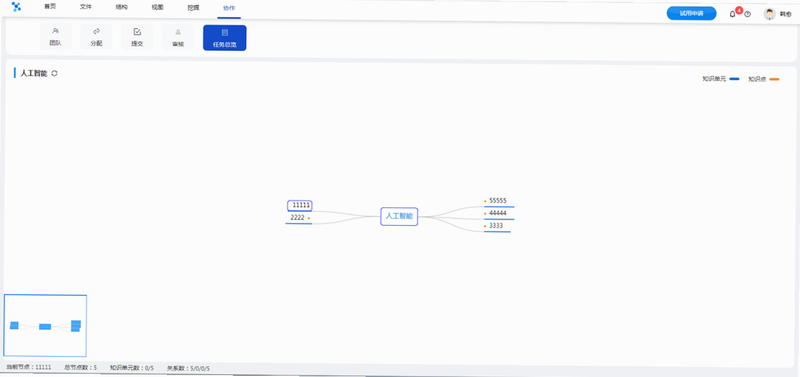The height and width of the screenshot is (377, 800).
Task: Select the 协作 tab
Action: tap(229, 8)
